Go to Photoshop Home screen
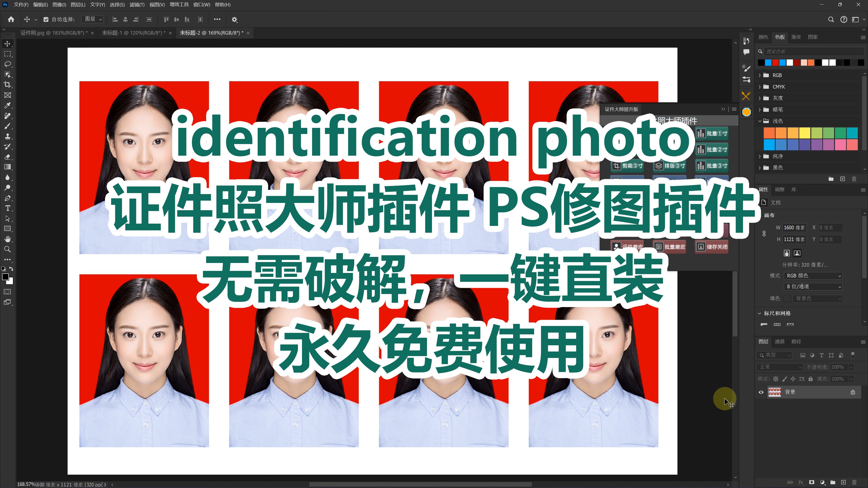This screenshot has width=868, height=488. pyautogui.click(x=11, y=19)
